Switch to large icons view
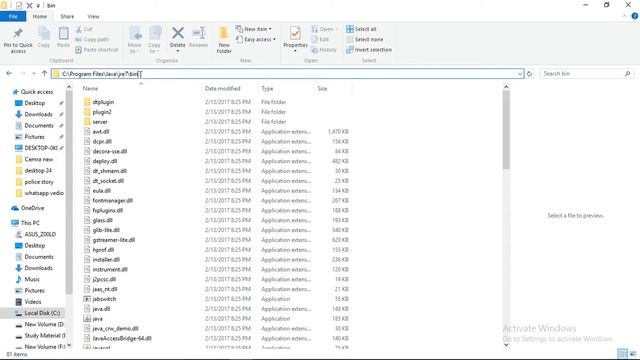Screen dimensions: 640x360 633,353
